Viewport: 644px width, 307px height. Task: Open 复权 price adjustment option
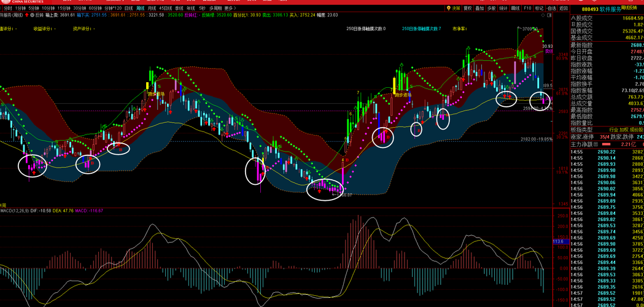(x=468, y=8)
